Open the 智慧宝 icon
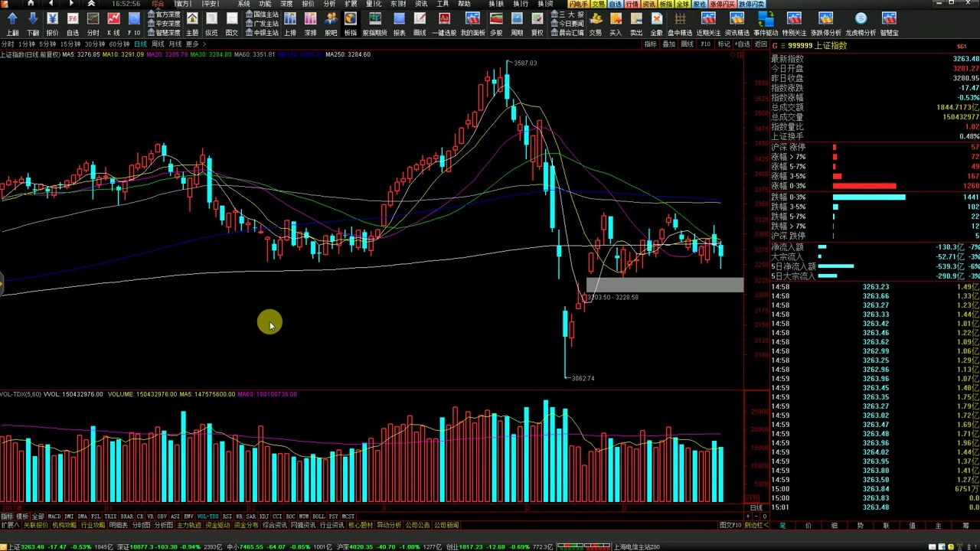The height and width of the screenshot is (551, 980). [x=889, y=18]
